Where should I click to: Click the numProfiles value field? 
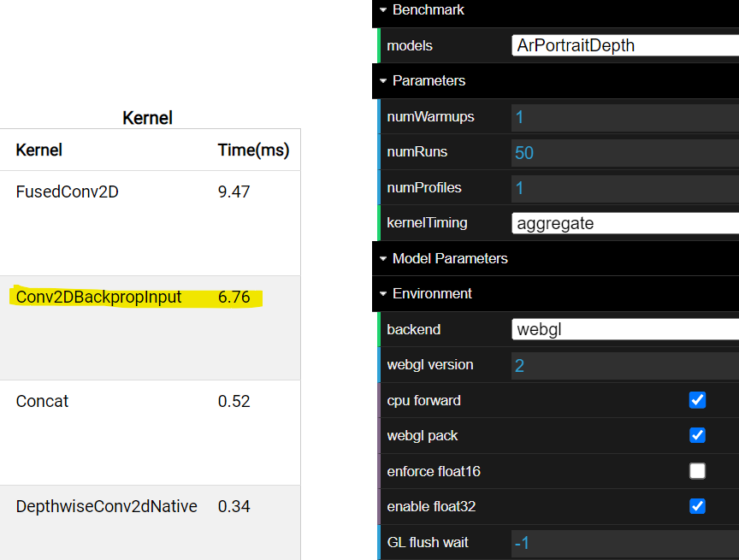point(625,188)
